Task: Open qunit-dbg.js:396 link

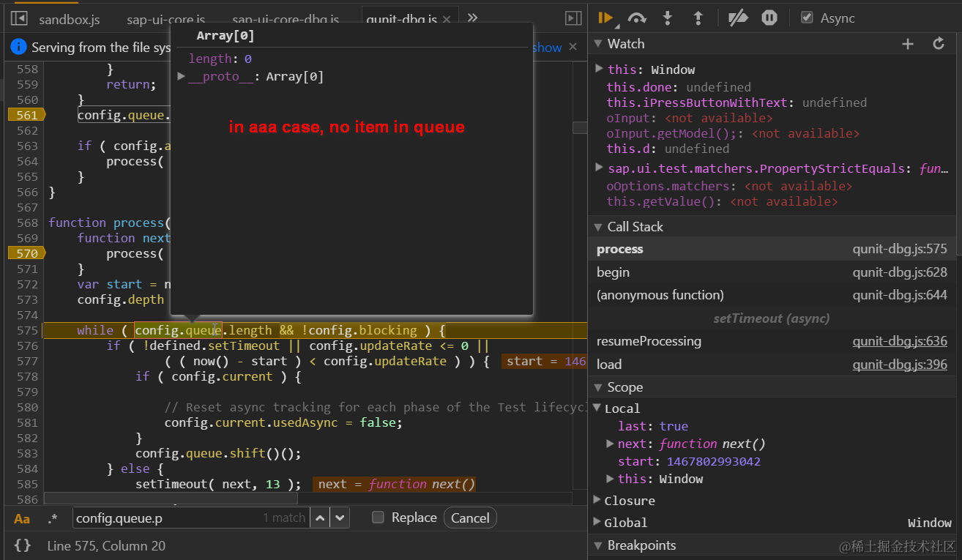Action: [x=900, y=364]
